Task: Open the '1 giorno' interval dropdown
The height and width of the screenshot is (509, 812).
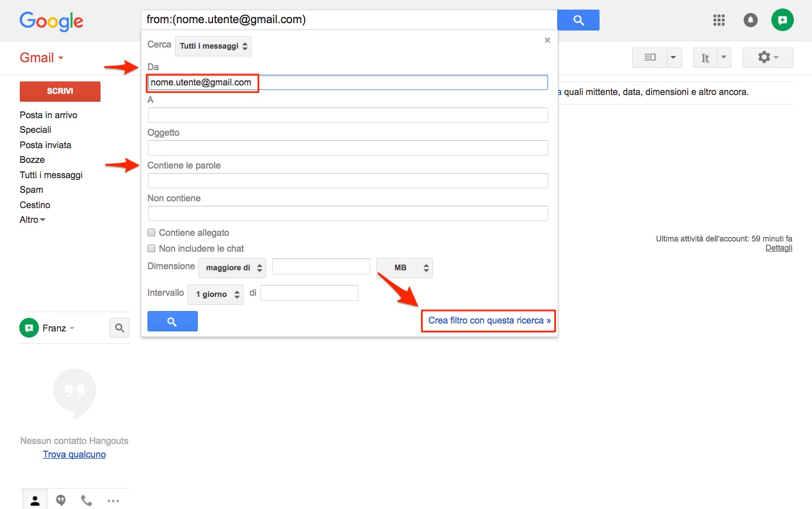Action: point(215,294)
